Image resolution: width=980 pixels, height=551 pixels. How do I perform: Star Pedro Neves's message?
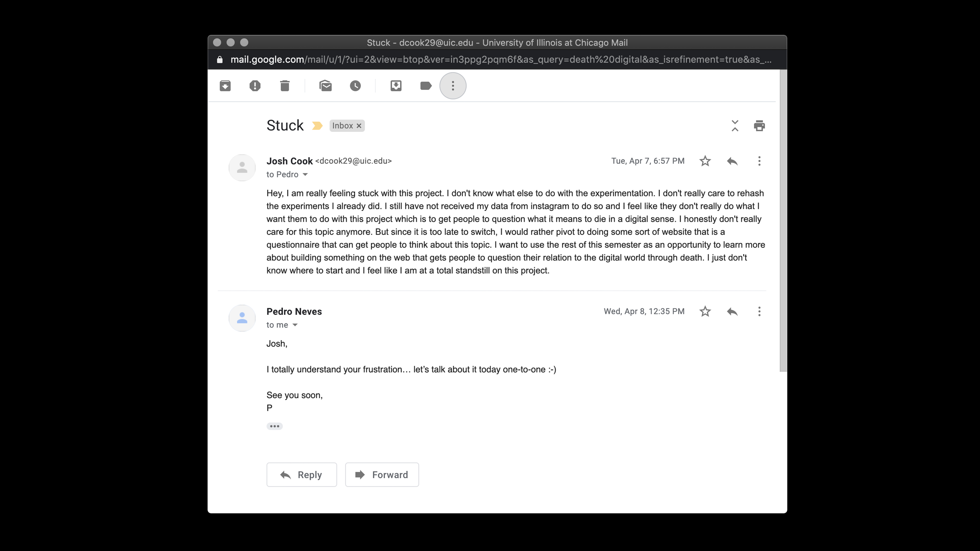pos(705,311)
